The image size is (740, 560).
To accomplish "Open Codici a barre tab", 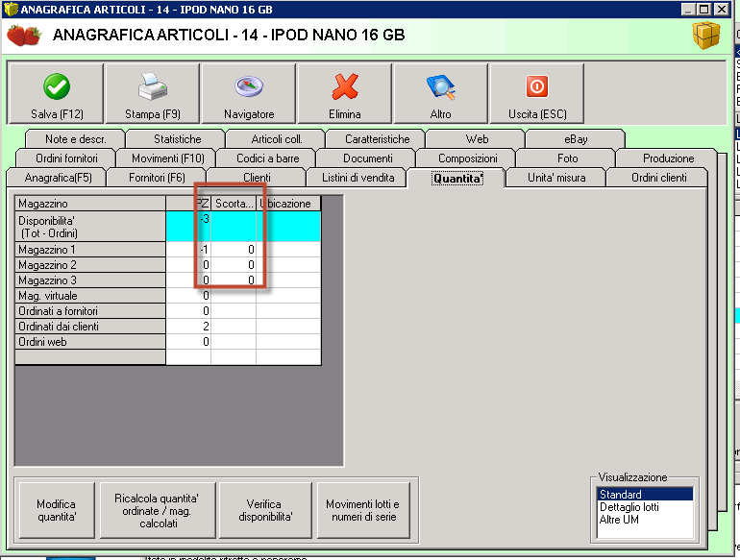I will click(267, 158).
